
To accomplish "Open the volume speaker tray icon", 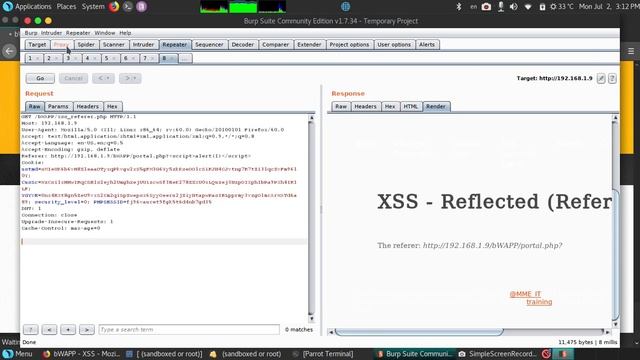I will pyautogui.click(x=514, y=7).
